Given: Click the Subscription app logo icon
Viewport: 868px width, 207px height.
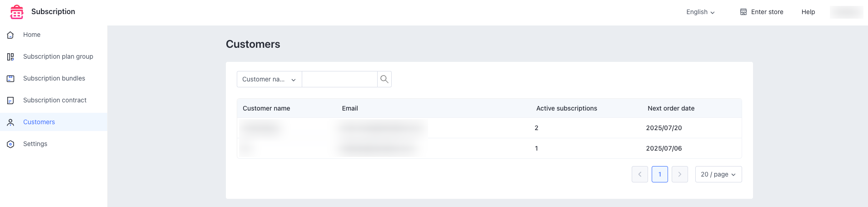Looking at the screenshot, I should coord(17,12).
